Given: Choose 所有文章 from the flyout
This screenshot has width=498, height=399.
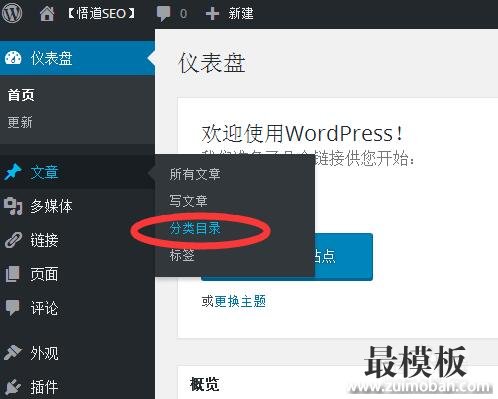Looking at the screenshot, I should point(195,174).
